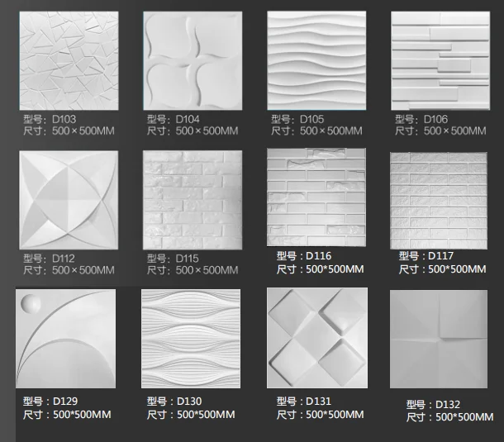Image resolution: width=504 pixels, height=442 pixels.
Task: Click the 500*500MM size under D130
Action: click(x=206, y=415)
